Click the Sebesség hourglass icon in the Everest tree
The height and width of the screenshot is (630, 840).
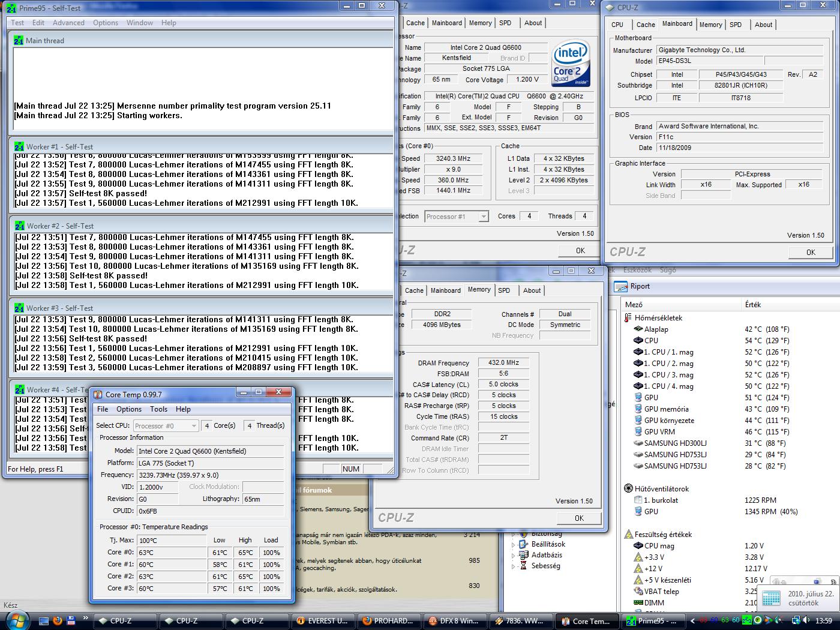tap(524, 566)
